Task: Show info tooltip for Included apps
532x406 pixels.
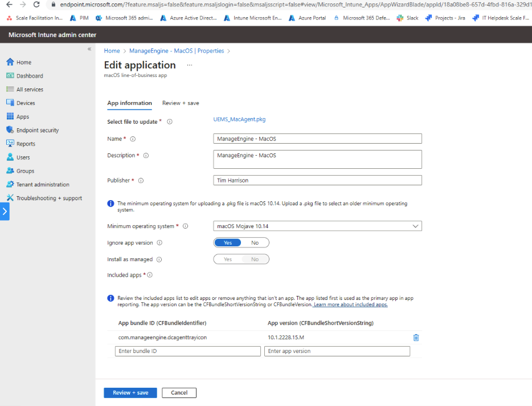Action: (150, 275)
